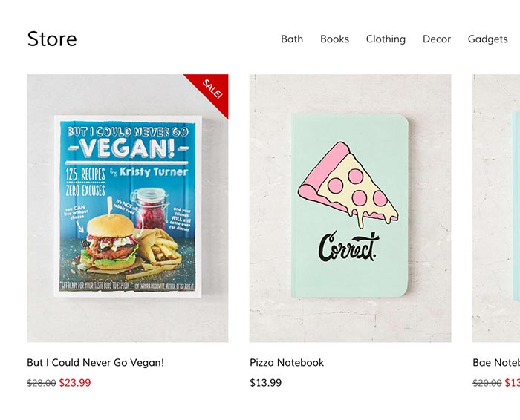
Task: Open the Decor category
Action: tap(437, 39)
